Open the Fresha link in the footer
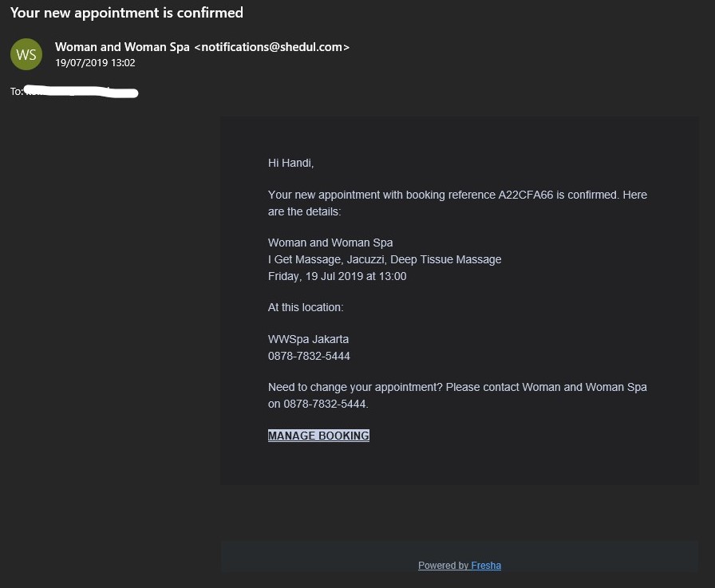Screen dimensions: 715x588 coord(486,565)
